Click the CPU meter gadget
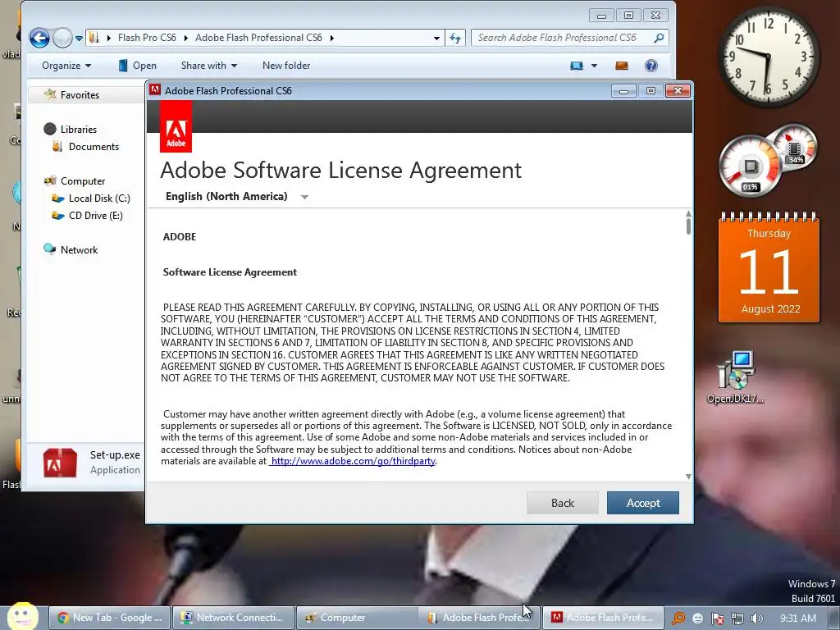The width and height of the screenshot is (840, 630). tap(750, 166)
